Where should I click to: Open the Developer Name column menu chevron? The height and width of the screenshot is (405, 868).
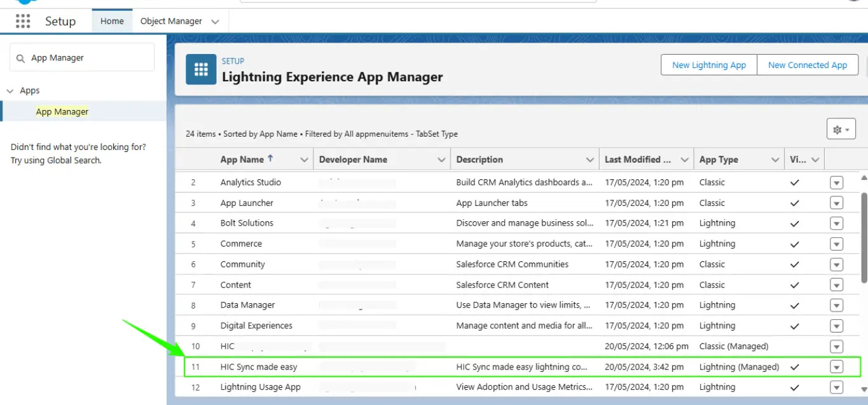(441, 160)
